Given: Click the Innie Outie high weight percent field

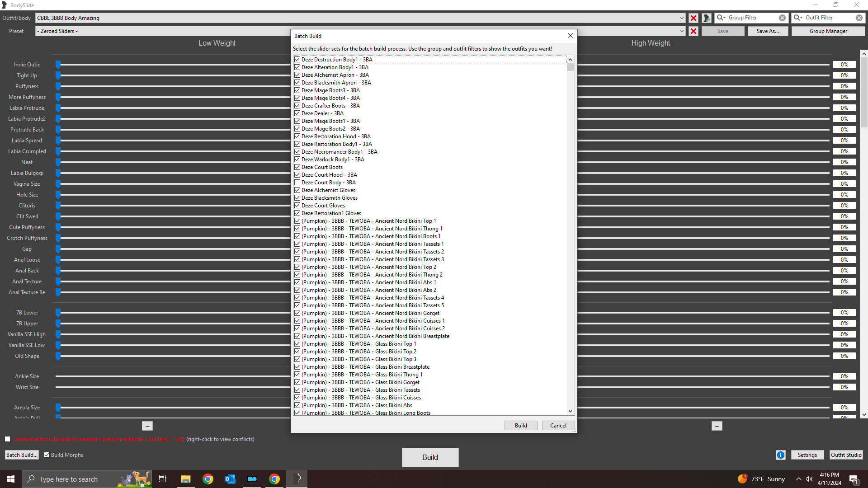Looking at the screenshot, I should (x=844, y=65).
